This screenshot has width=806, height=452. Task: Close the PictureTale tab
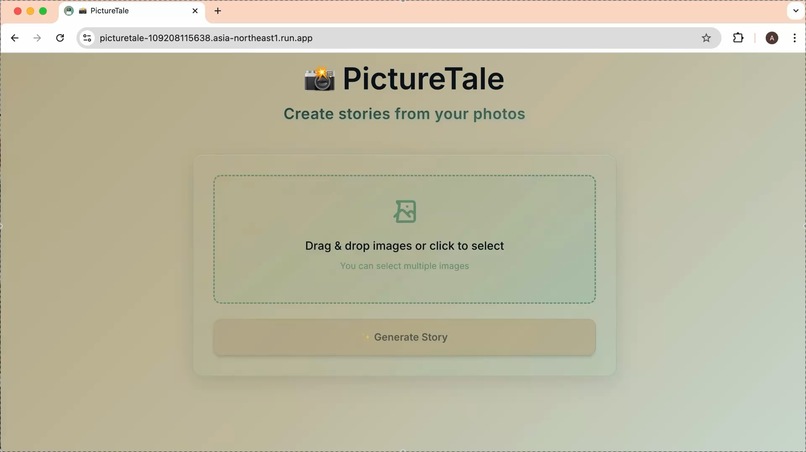195,11
